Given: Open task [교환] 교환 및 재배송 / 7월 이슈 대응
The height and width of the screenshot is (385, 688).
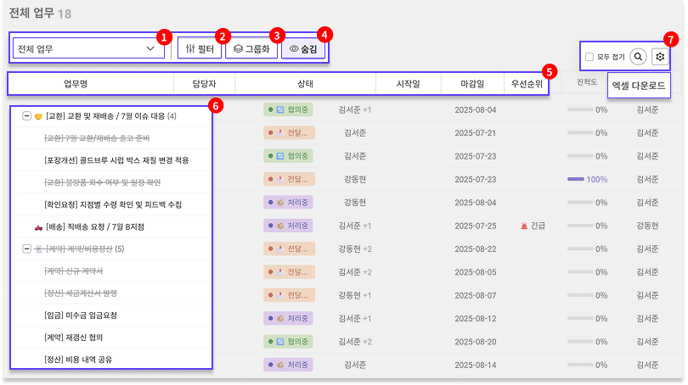Looking at the screenshot, I should pos(111,116).
